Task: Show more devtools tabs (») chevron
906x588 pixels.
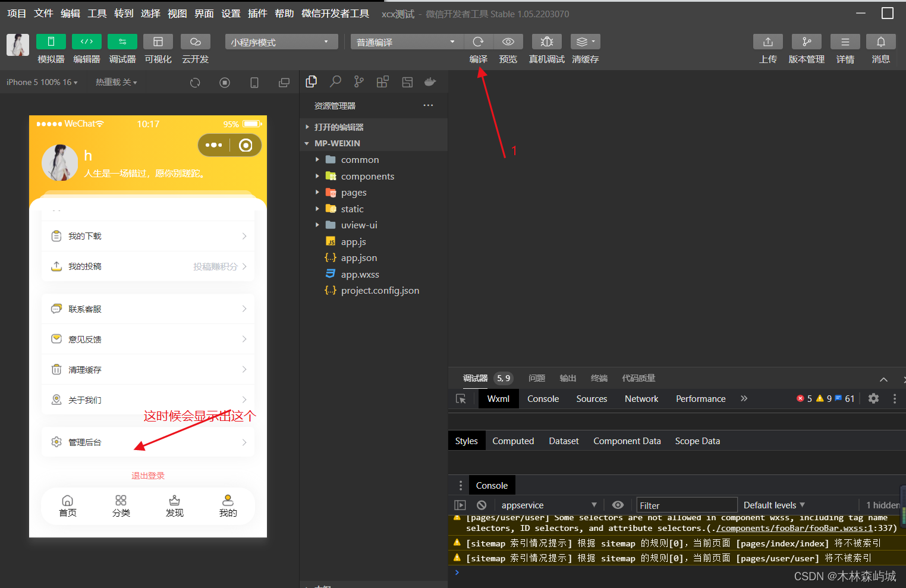Action: (744, 398)
